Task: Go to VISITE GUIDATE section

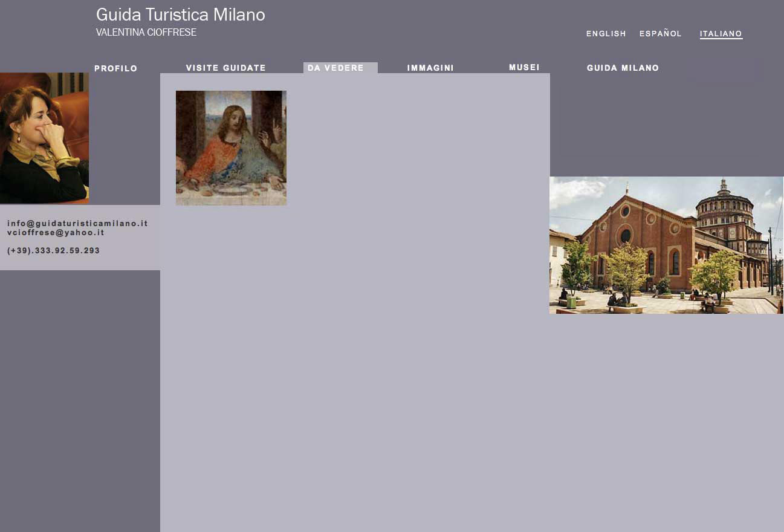Action: click(226, 68)
